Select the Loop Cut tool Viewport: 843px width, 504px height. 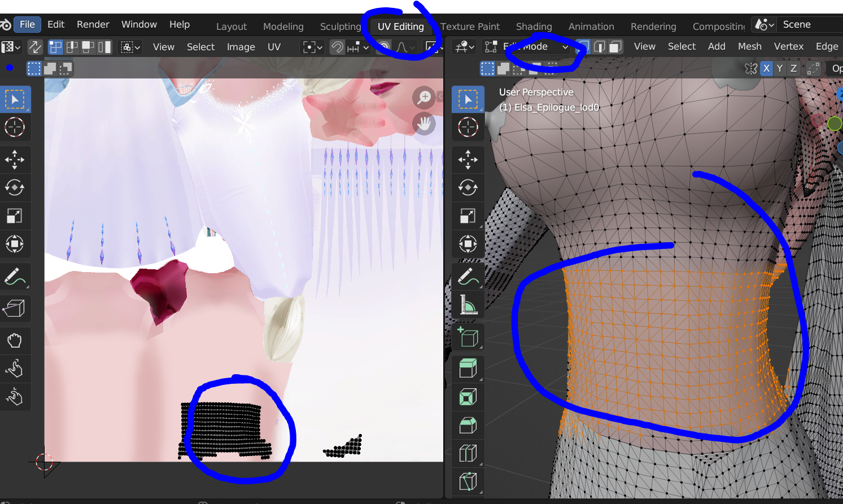click(x=468, y=453)
